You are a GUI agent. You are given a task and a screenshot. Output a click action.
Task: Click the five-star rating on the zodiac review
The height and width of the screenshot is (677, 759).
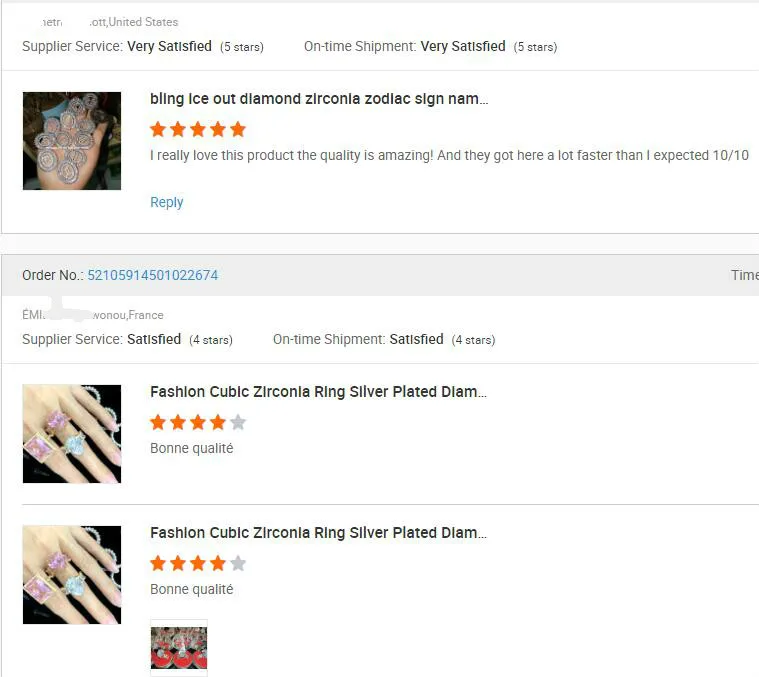[x=197, y=129]
